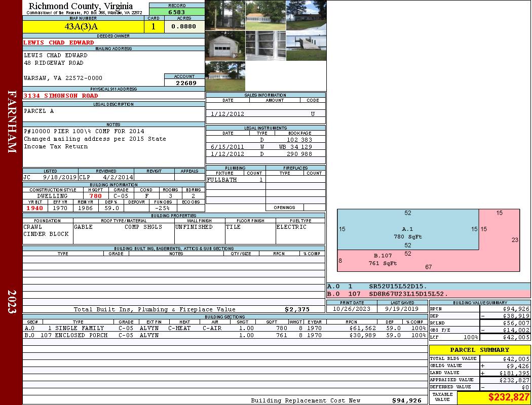Click the red year built value 1940
Viewport: 532px width, 405px height.
[35, 208]
